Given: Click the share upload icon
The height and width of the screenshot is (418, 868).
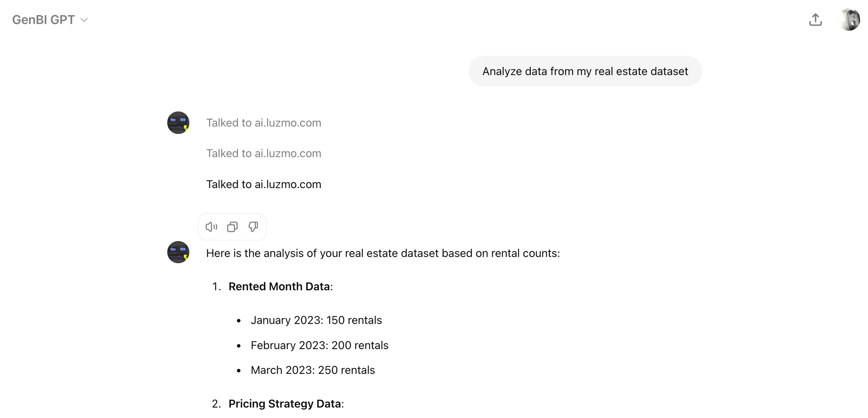Looking at the screenshot, I should pos(815,20).
